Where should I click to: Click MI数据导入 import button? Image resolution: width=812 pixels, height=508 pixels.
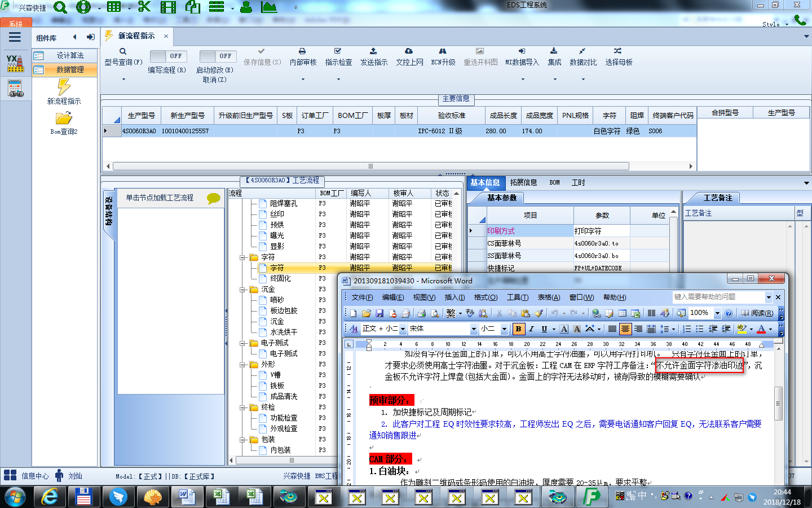tap(522, 57)
